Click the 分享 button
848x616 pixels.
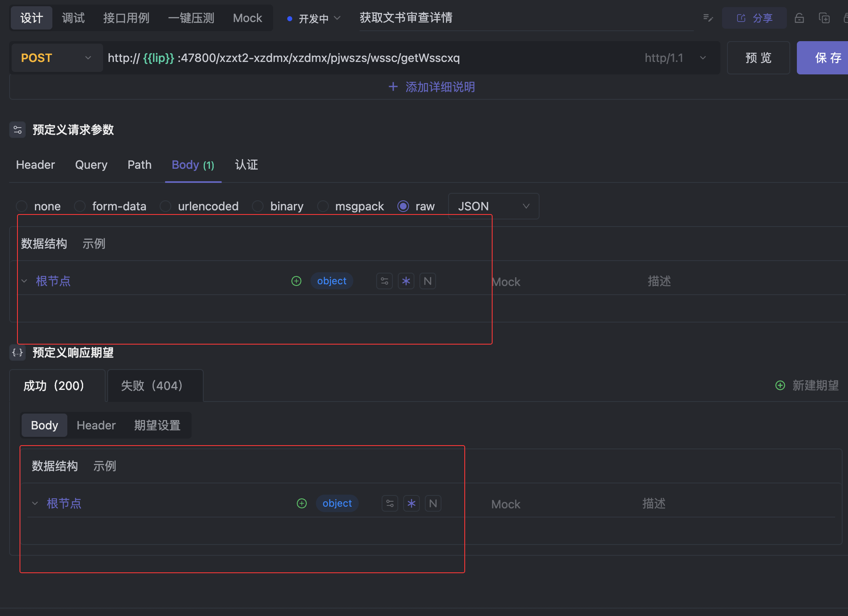tap(754, 18)
